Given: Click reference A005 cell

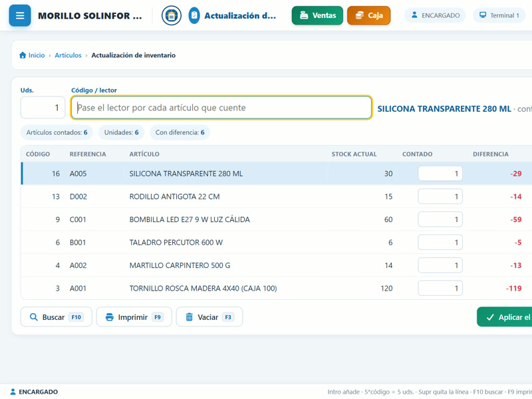Looking at the screenshot, I should 78,174.
